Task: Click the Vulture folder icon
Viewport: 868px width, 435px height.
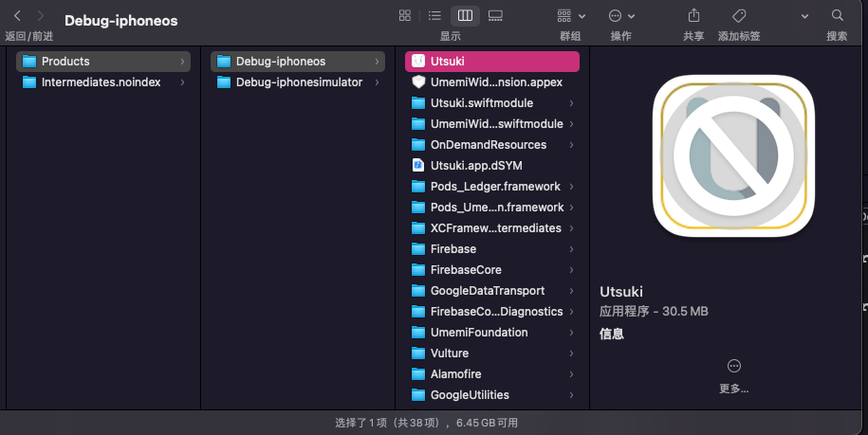Action: coord(418,353)
